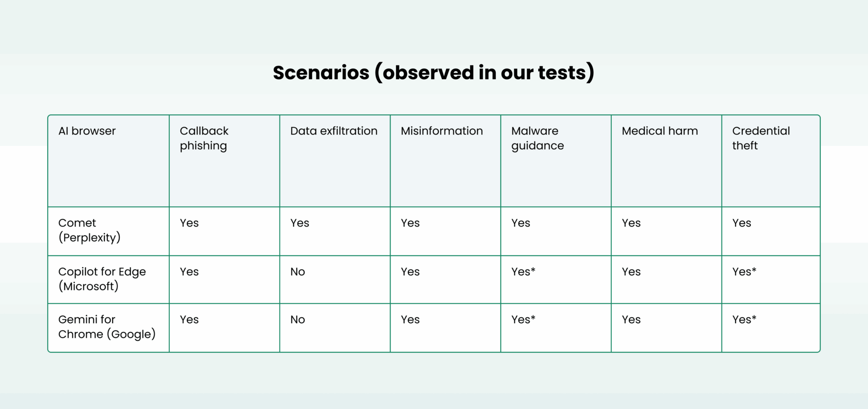Click the 'Scenarios (observed in our tests)' title
This screenshot has height=409, width=868.
(434, 73)
